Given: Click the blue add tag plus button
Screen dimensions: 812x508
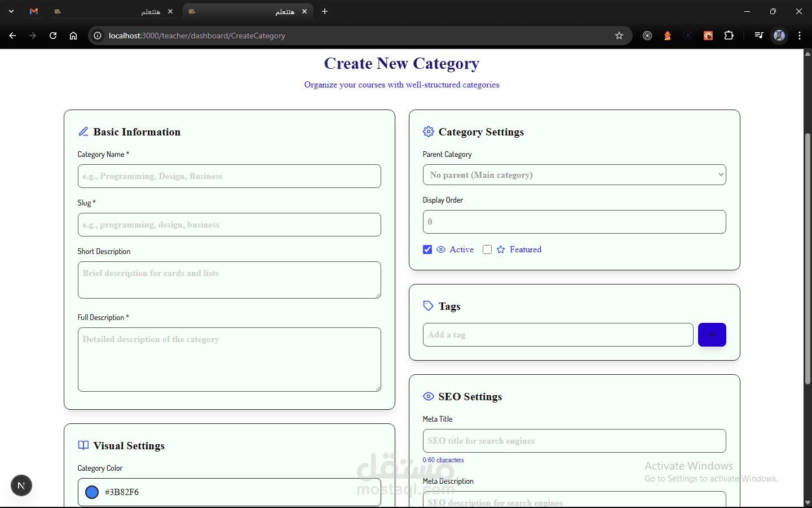Looking at the screenshot, I should [x=712, y=335].
